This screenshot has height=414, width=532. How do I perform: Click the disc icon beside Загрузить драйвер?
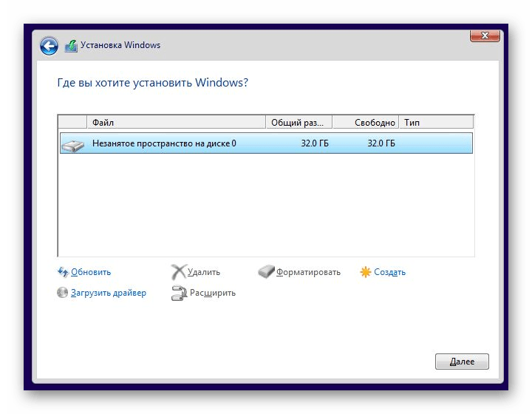(62, 293)
